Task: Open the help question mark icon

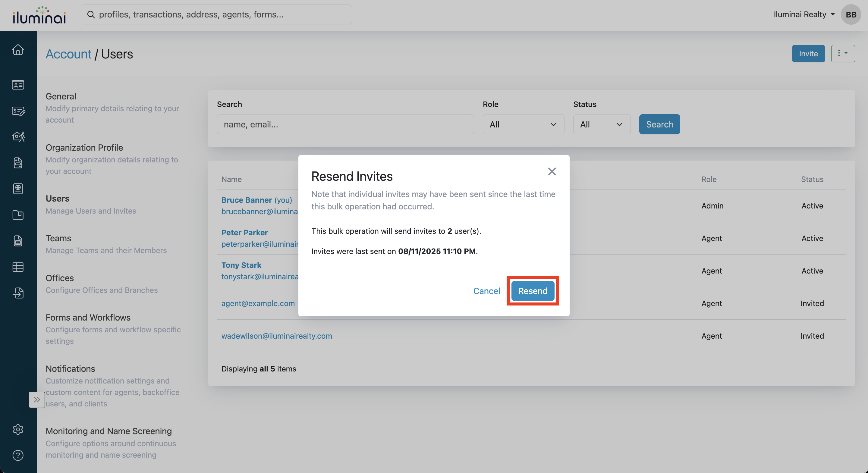Action: [18, 455]
